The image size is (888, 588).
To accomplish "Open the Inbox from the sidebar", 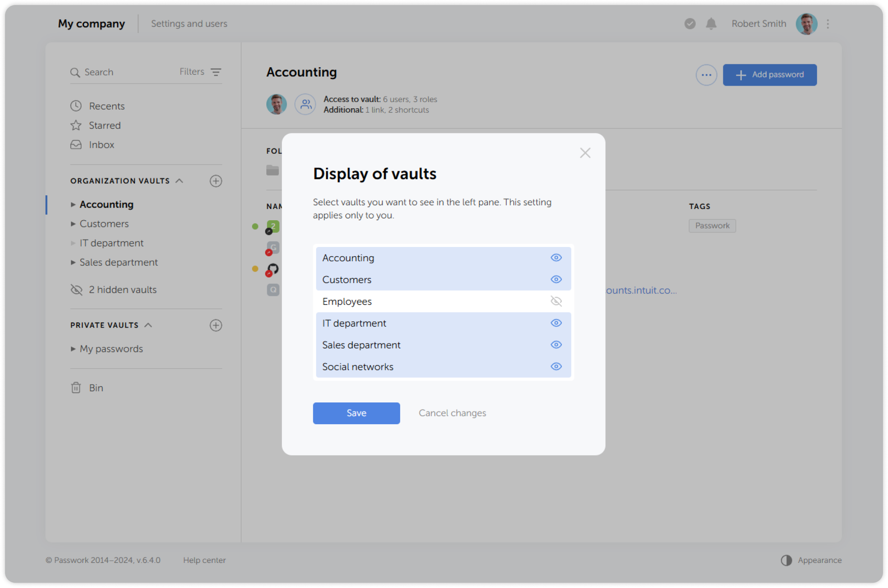I will pyautogui.click(x=101, y=145).
